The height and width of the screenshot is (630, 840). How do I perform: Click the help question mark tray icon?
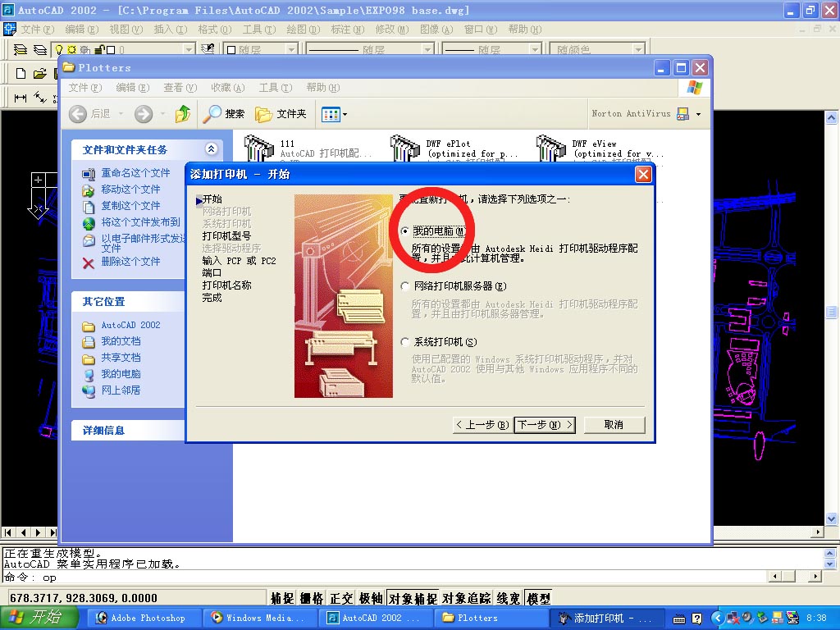pos(696,619)
